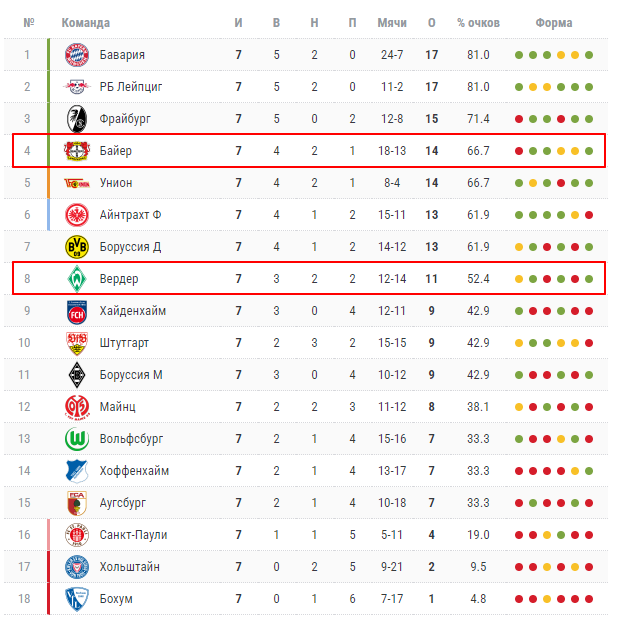Open the 'Санкт-Паули' team link
Image resolution: width=617 pixels, height=624 pixels.
[x=133, y=535]
